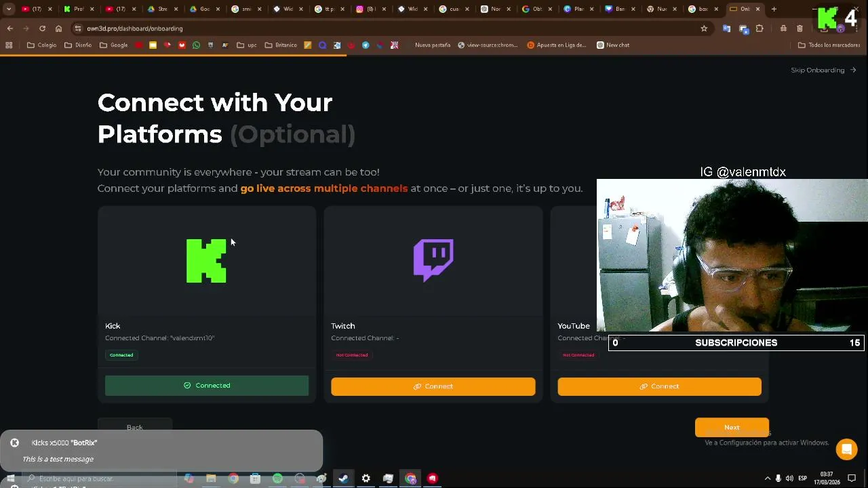Image resolution: width=868 pixels, height=488 pixels.
Task: Connect your Twitch account
Action: point(433,386)
